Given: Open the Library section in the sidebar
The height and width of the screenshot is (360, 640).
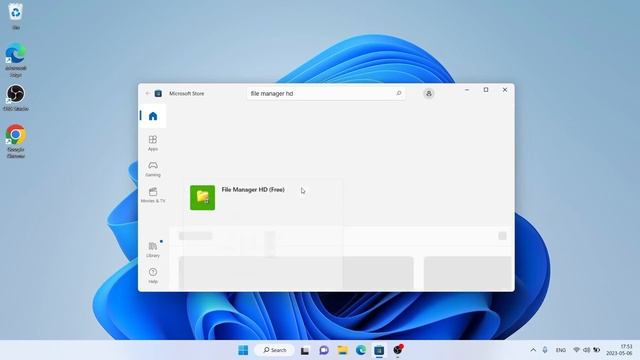Looking at the screenshot, I should click(153, 249).
